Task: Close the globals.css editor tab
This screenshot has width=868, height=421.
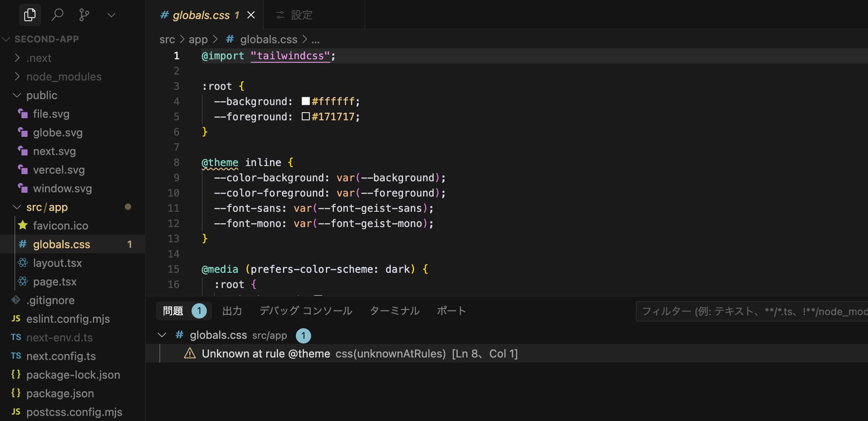Action: click(251, 15)
